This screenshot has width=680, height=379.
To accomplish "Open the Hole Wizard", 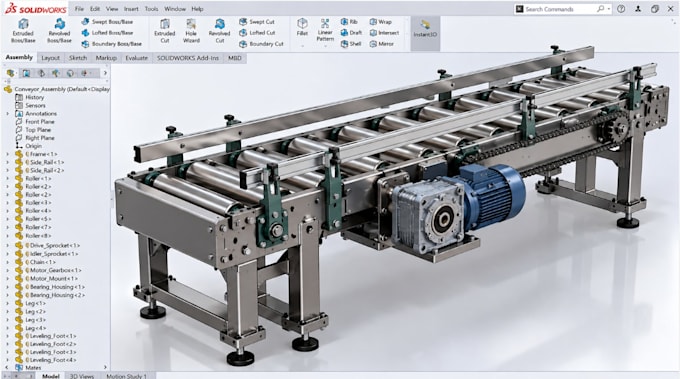I will (x=191, y=30).
